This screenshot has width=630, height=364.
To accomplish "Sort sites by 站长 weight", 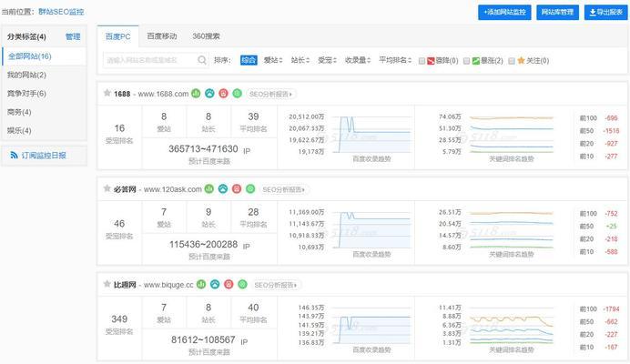I will (300, 60).
